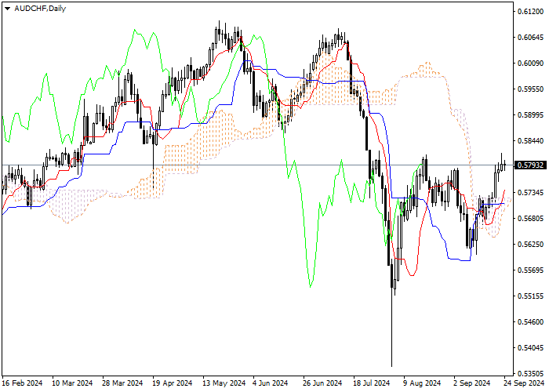Click the 28 Mar 2024 date label

[122, 383]
